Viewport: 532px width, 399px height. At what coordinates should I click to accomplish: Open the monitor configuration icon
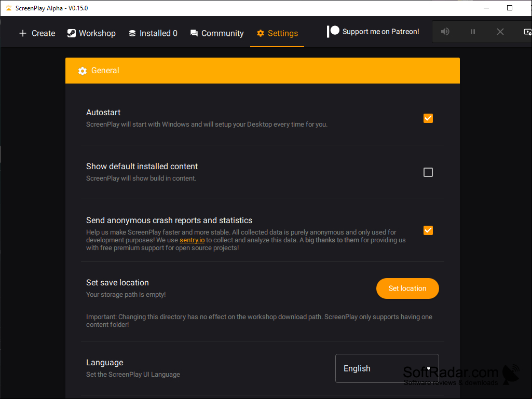point(528,32)
